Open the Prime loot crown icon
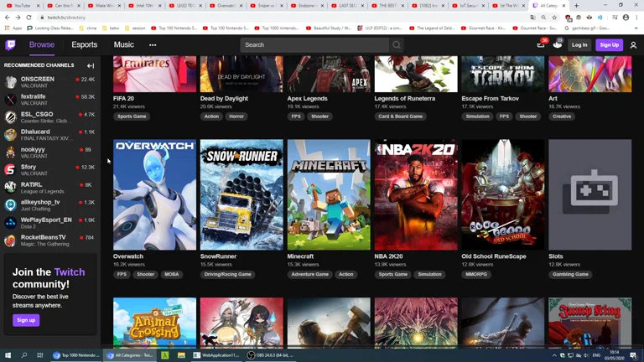Viewport: 644px width, 362px height. 557,45
